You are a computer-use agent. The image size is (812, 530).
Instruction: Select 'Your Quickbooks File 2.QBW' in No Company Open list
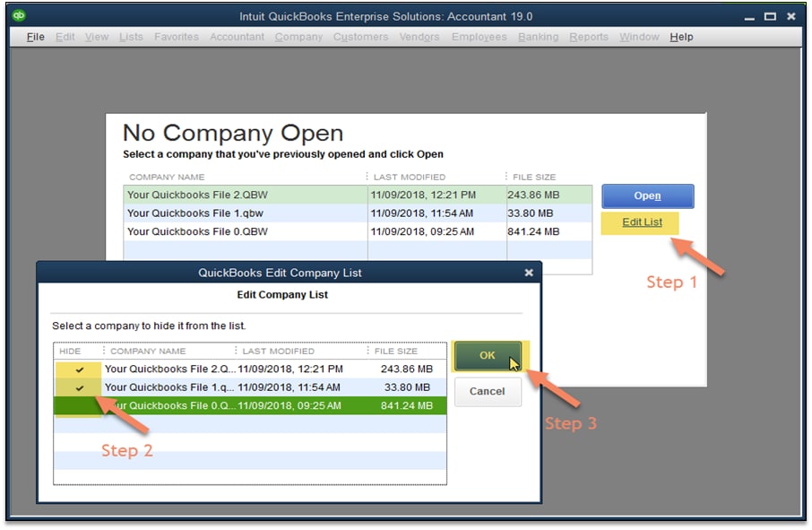point(358,195)
